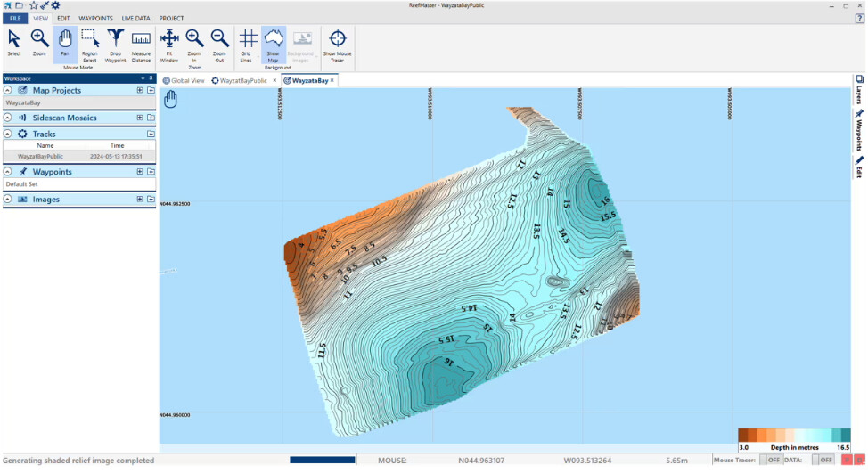Toggle the DATA OFF switch
The image size is (868, 473).
(x=822, y=460)
